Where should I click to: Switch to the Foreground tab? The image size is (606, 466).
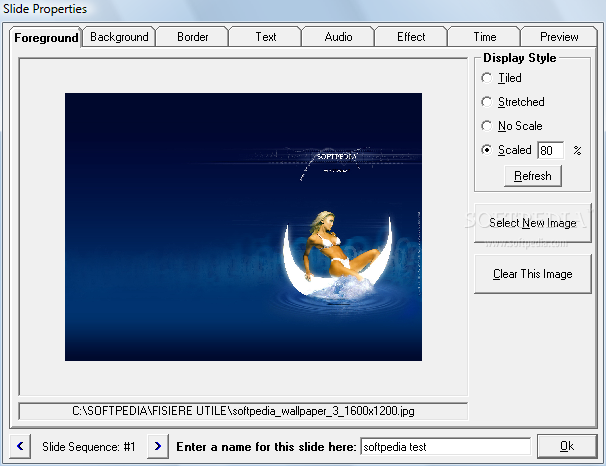[46, 37]
